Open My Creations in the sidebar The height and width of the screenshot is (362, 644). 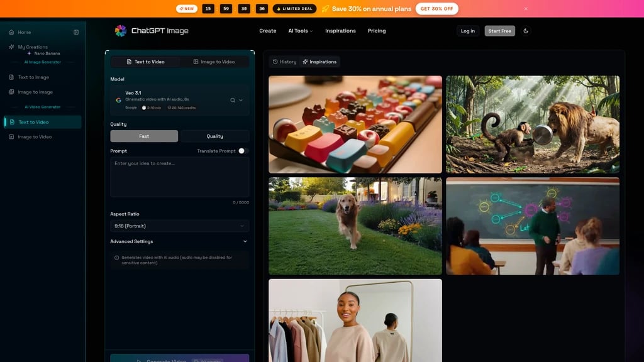point(33,47)
